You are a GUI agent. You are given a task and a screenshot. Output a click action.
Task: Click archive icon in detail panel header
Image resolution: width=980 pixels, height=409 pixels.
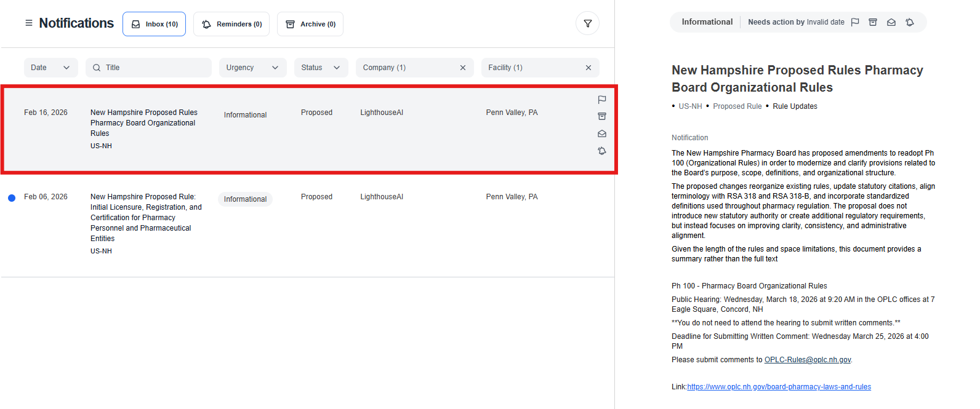click(x=873, y=22)
